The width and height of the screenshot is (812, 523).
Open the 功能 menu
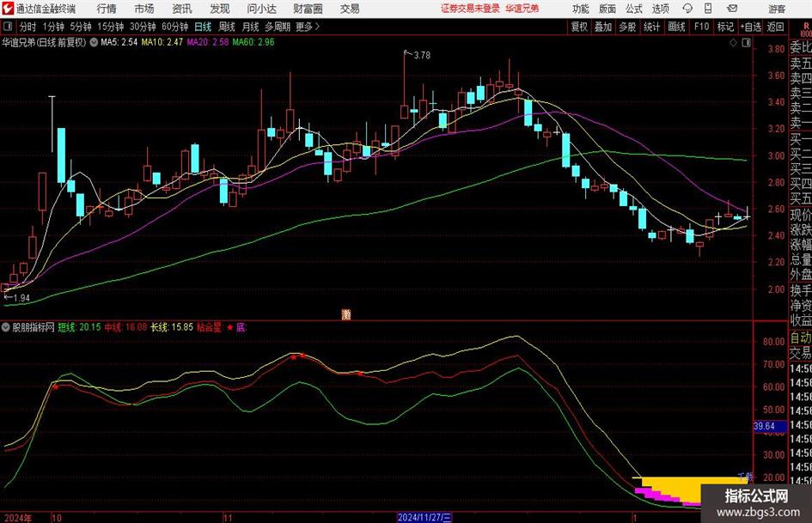click(581, 9)
